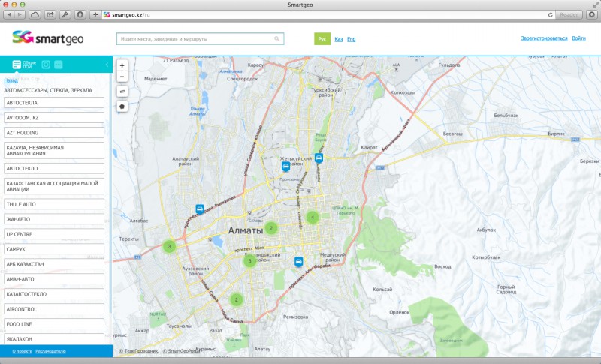Select the ruler distance measuring tool
This screenshot has width=601, height=364.
coord(122,91)
